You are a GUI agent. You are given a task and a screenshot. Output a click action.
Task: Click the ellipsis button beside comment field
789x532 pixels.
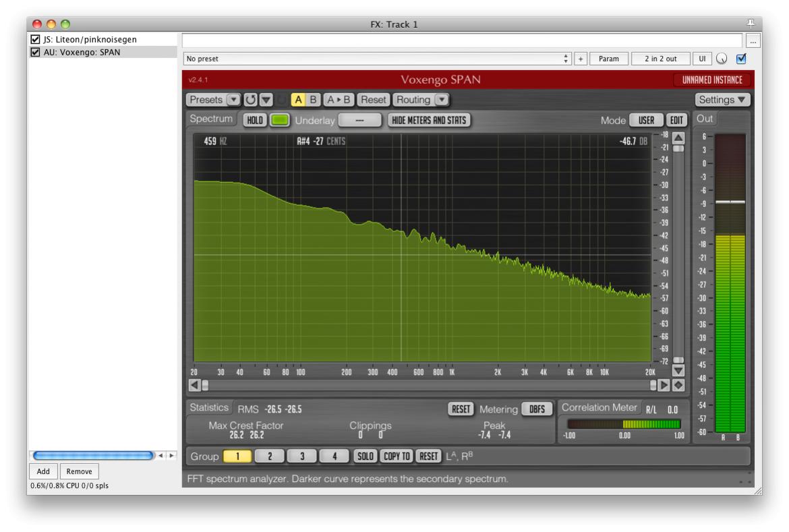point(753,40)
